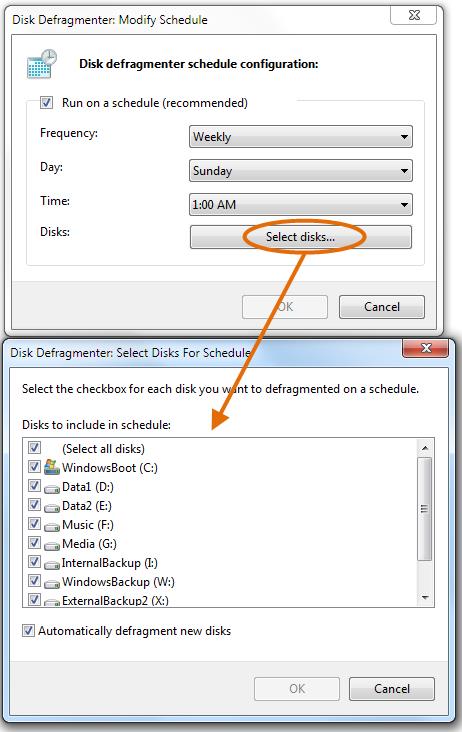Click the Music (F:) disk icon
The width and height of the screenshot is (462, 732).
[x=52, y=527]
